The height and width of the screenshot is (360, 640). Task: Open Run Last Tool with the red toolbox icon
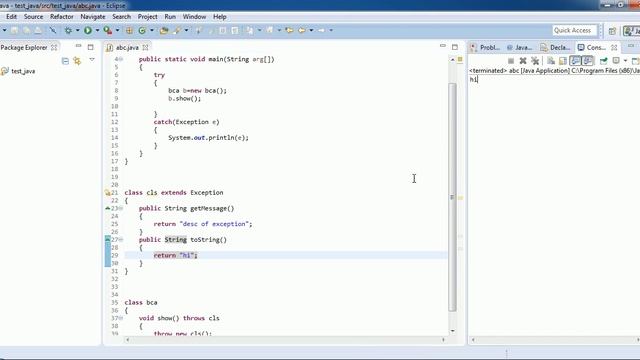(108, 30)
